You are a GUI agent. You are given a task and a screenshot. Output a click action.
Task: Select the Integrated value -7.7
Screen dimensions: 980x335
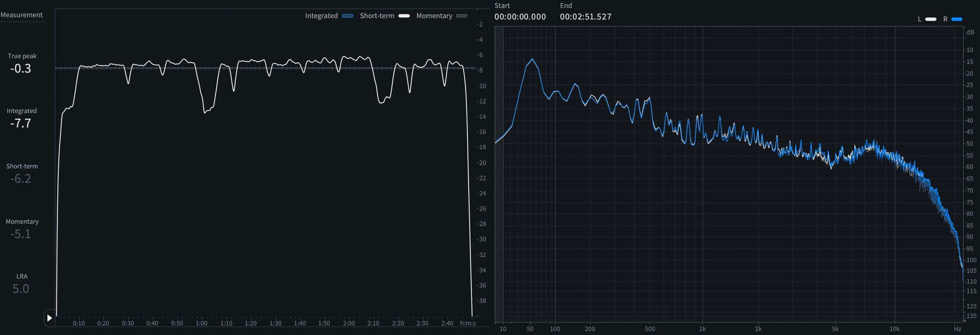[x=20, y=123]
